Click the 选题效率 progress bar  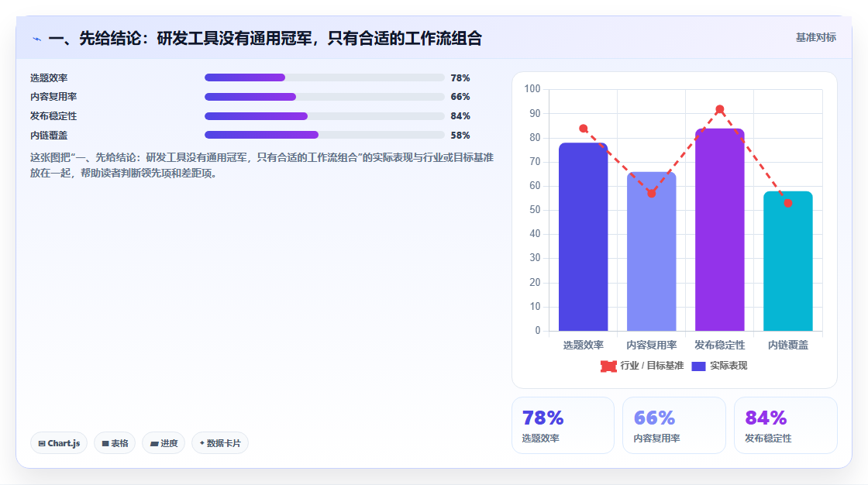click(x=325, y=77)
